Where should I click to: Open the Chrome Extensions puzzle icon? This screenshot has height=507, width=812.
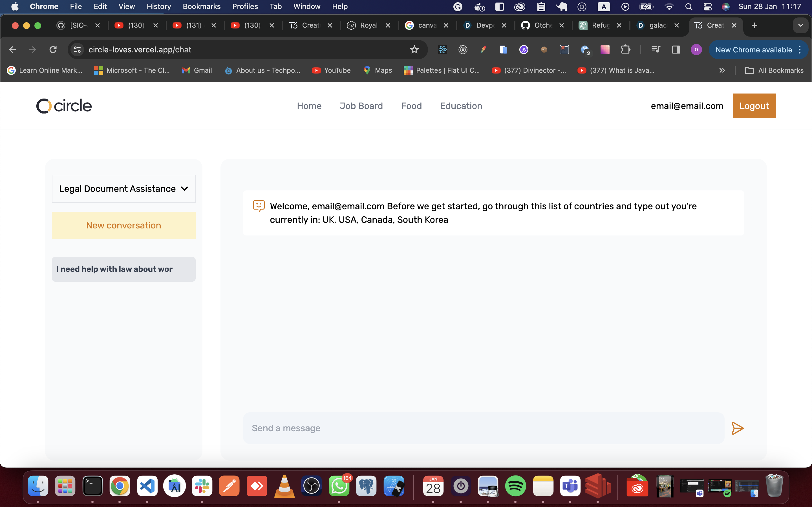pyautogui.click(x=625, y=50)
